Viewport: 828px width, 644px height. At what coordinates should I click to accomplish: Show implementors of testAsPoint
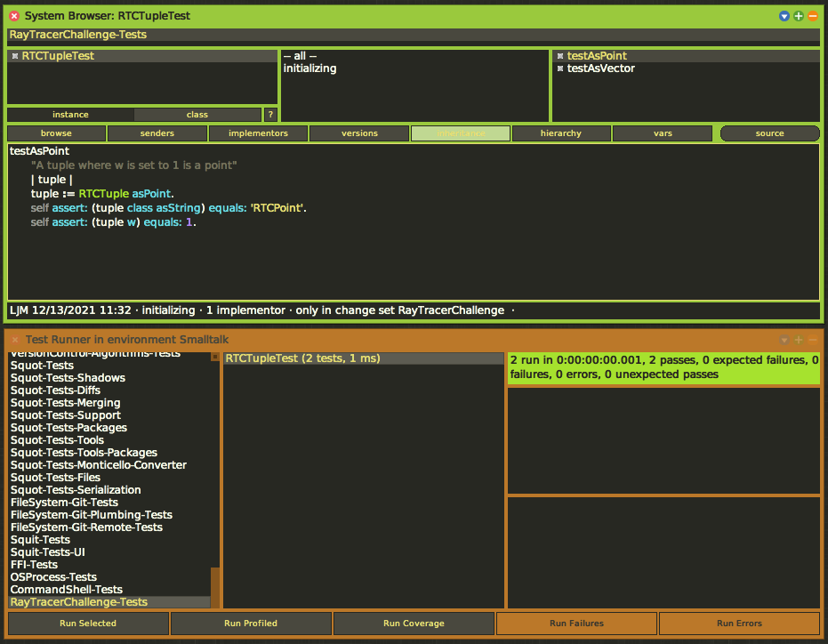point(258,133)
